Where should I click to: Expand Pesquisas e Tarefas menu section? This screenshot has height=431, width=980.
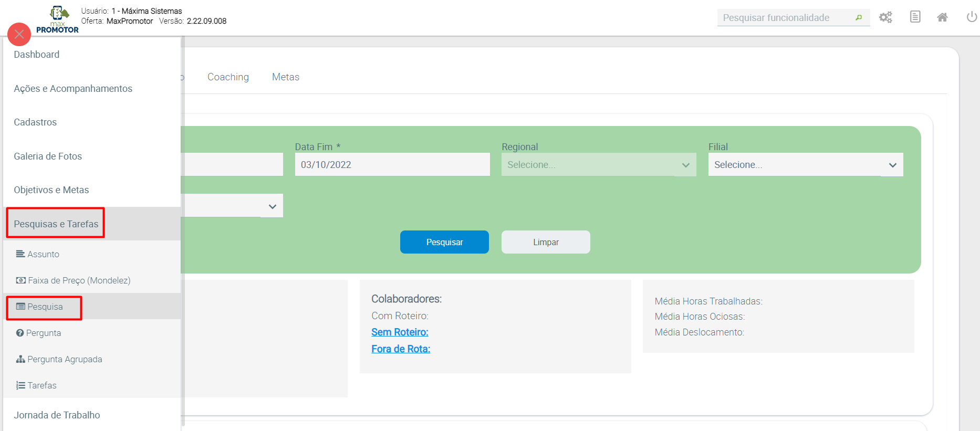point(56,224)
